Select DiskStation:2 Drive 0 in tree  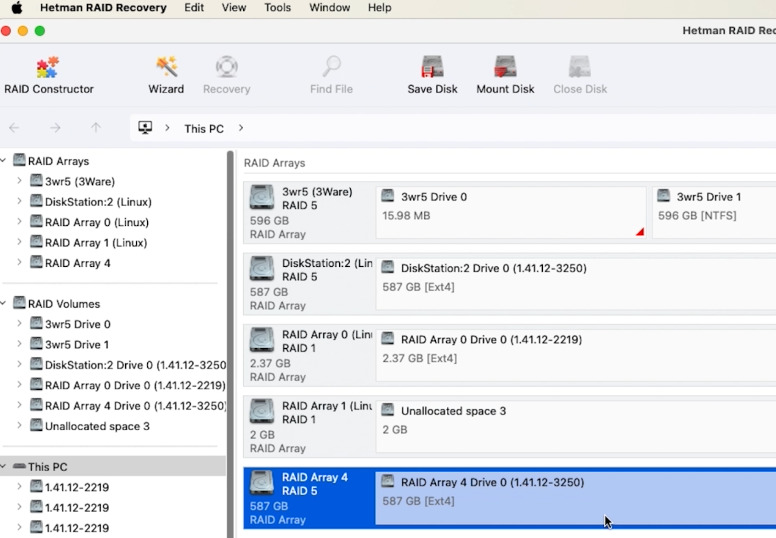tap(136, 365)
